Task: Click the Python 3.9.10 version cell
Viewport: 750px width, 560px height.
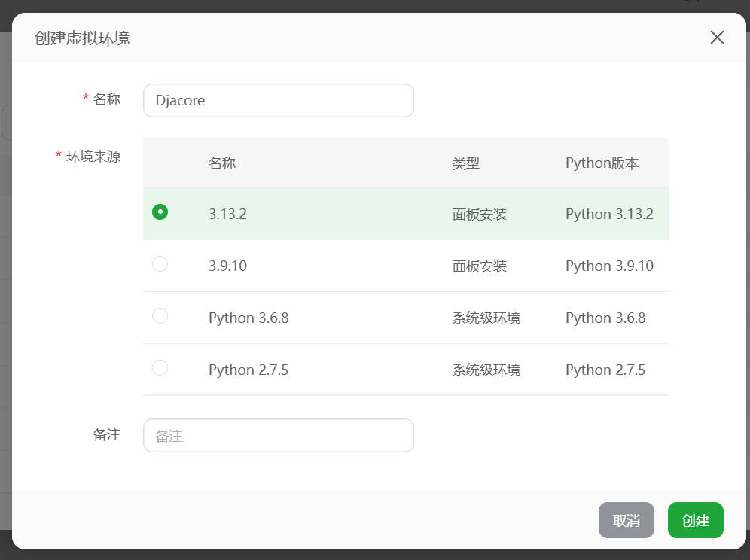Action: point(609,266)
